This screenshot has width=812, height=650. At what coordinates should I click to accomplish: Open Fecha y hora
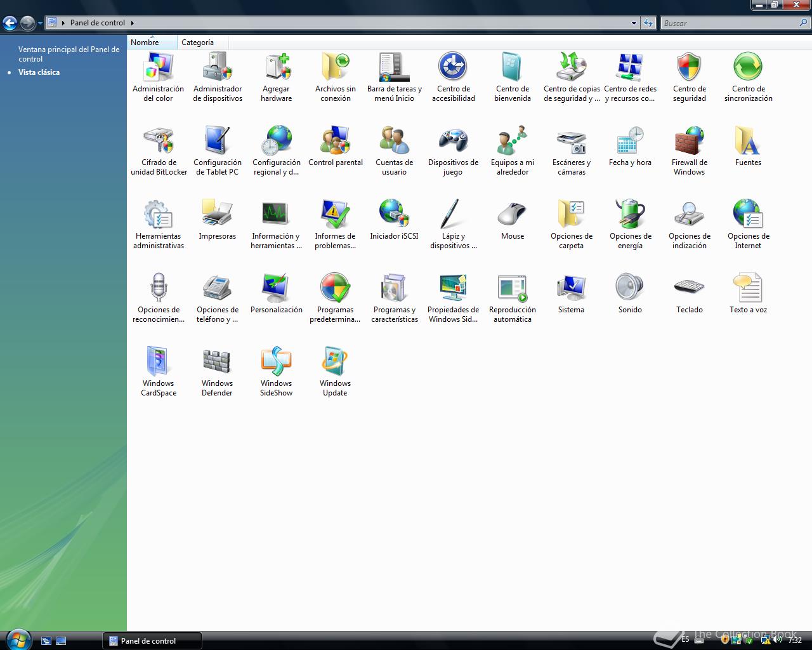click(630, 147)
